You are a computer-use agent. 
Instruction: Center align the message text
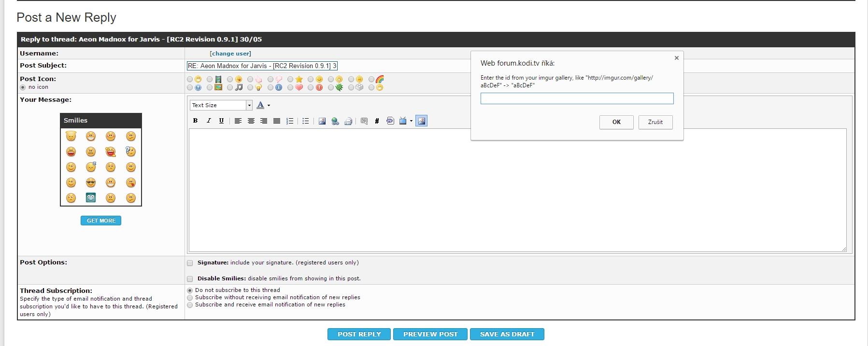click(x=251, y=121)
